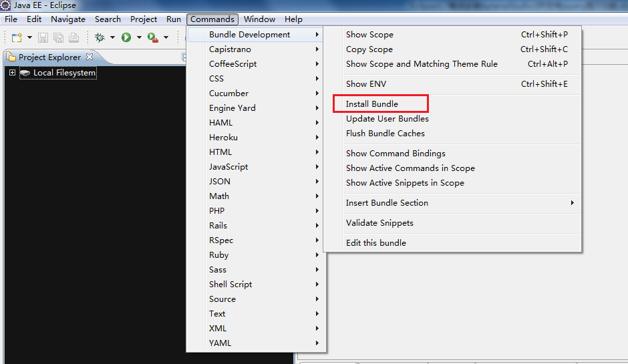Start debugging with the bug icon
Screen dimensions: 628x364
100,37
